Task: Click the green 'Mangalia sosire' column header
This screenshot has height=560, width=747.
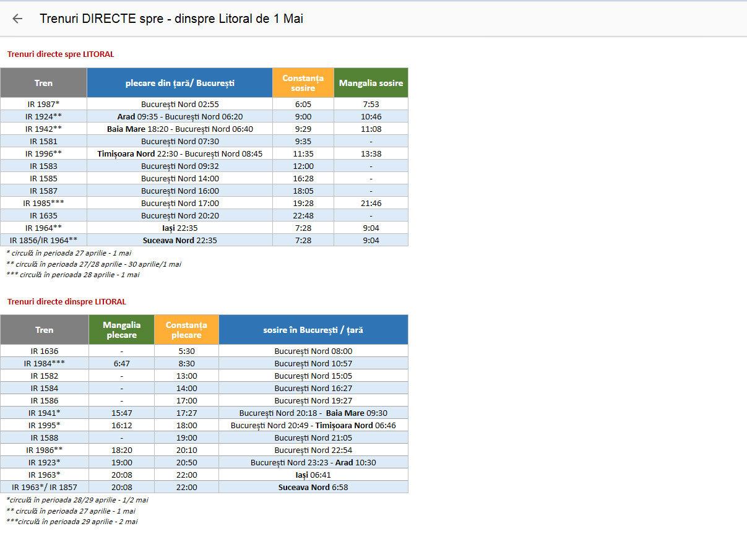Action: (371, 83)
